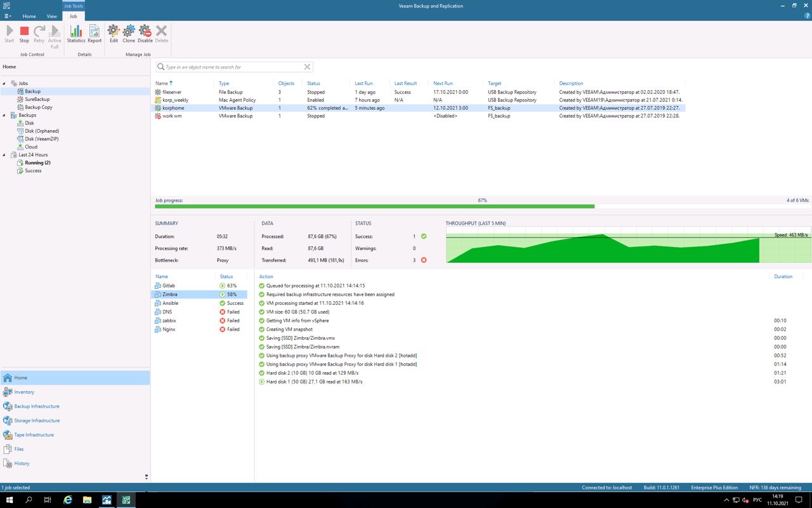The image size is (812, 508).
Task: Edit the selected job
Action: coord(114,34)
